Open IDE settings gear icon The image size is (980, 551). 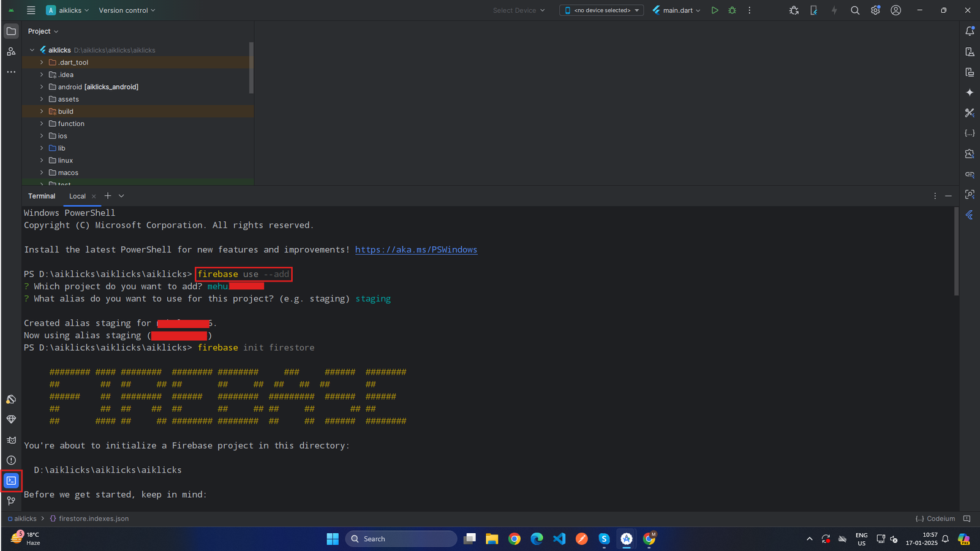click(x=875, y=10)
